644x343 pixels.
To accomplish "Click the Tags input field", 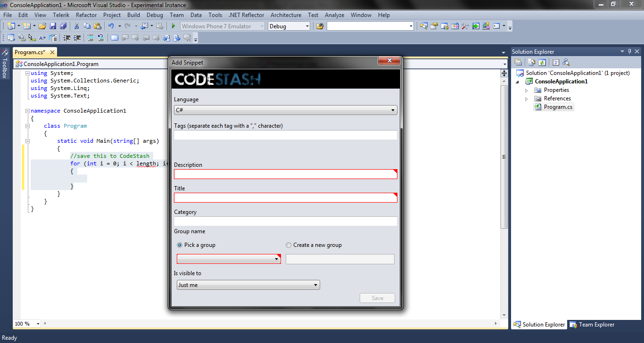I will (286, 135).
